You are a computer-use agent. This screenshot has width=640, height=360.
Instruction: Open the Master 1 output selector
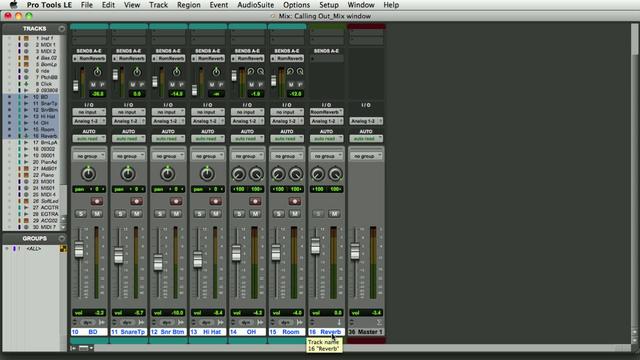pyautogui.click(x=366, y=121)
